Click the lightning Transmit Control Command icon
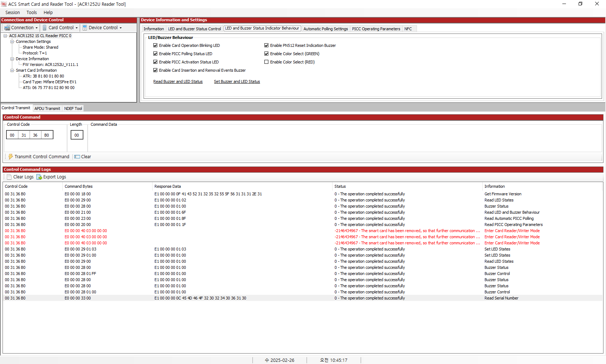The width and height of the screenshot is (606, 364). point(11,157)
